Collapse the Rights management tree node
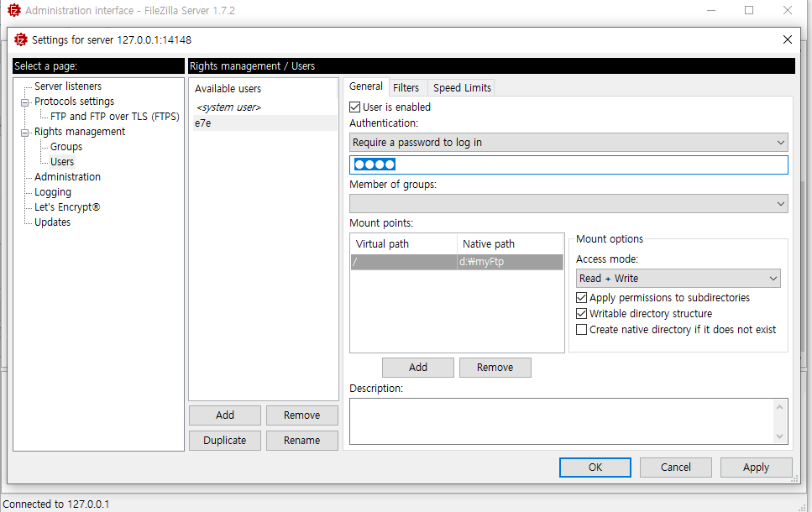The height and width of the screenshot is (512, 812). point(24,133)
